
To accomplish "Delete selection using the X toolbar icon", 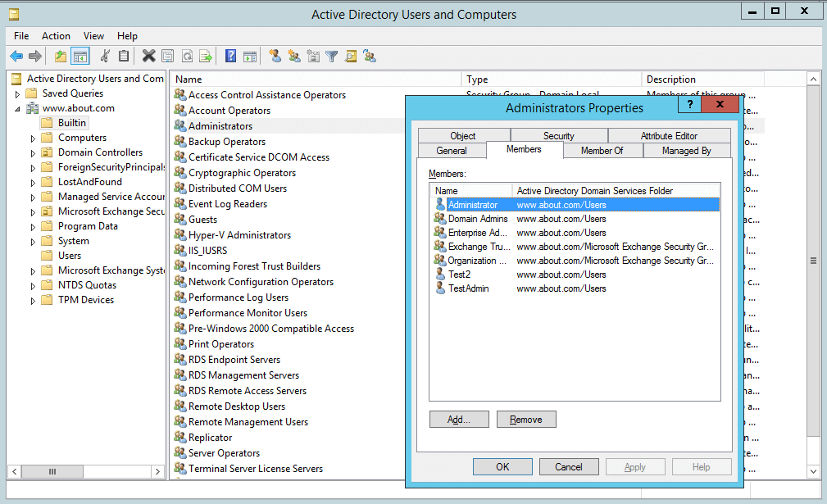I will tap(148, 56).
